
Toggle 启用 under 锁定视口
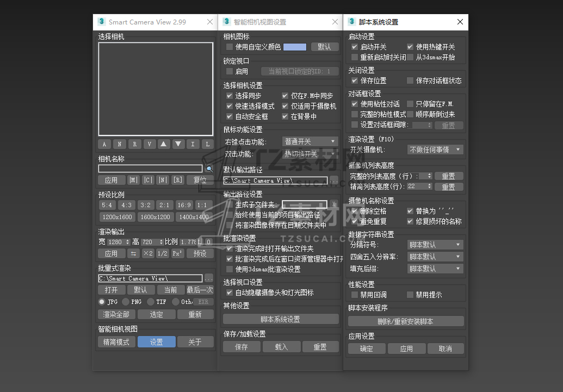[230, 71]
